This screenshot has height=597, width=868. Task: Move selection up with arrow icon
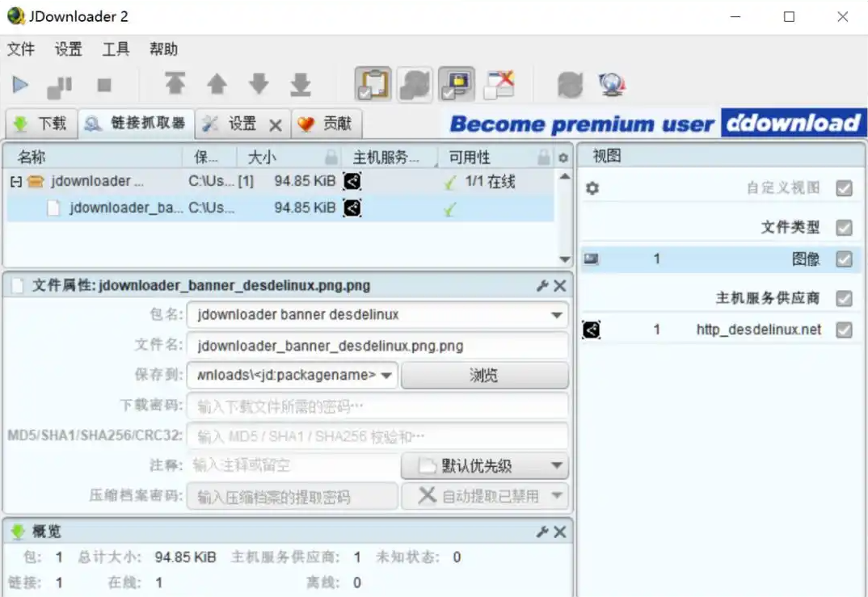click(217, 84)
